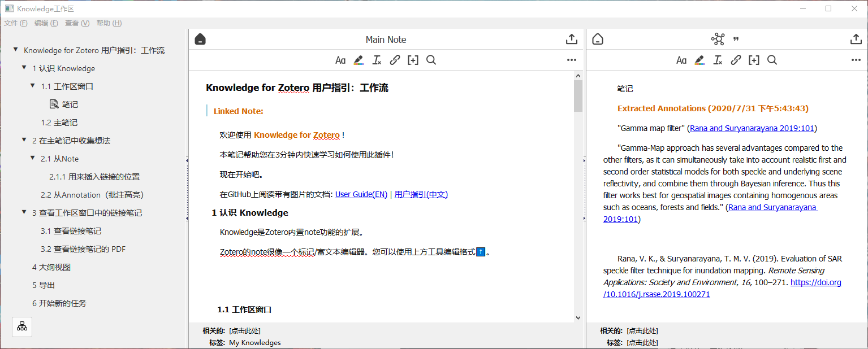Select '4 大纲视图' in the outline
The width and height of the screenshot is (868, 349).
(x=51, y=267)
